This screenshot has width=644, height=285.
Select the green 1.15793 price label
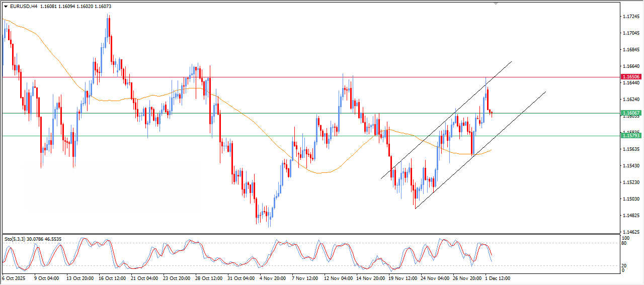click(630, 136)
